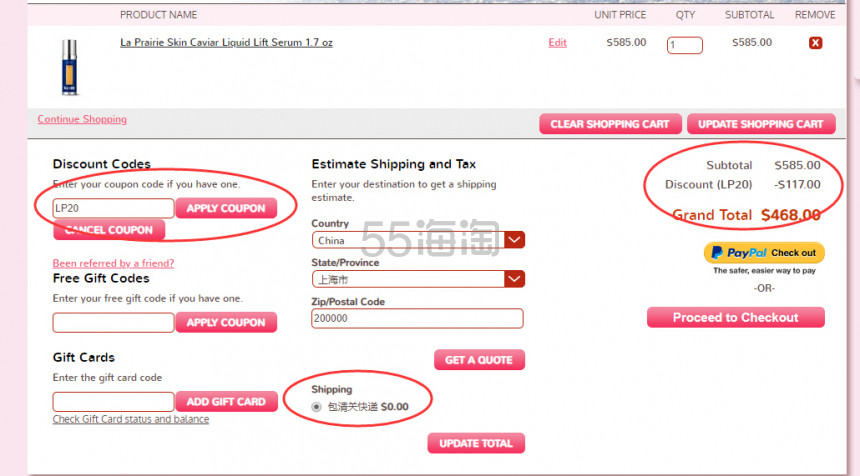
Task: Select the 包清关快递 shipping radio option
Action: (317, 407)
